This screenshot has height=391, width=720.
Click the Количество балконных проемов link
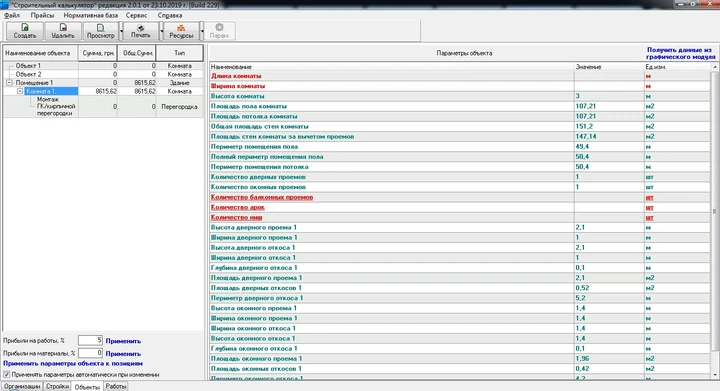(262, 197)
